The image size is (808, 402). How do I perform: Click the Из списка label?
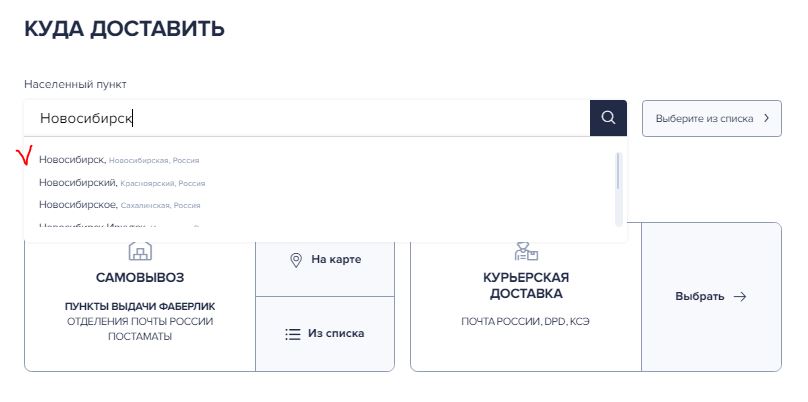coord(336,333)
